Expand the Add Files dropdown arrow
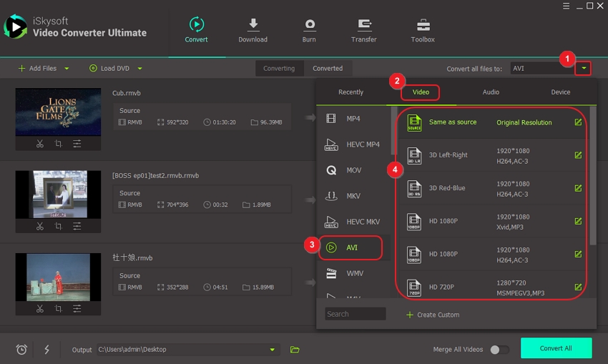 pyautogui.click(x=67, y=69)
